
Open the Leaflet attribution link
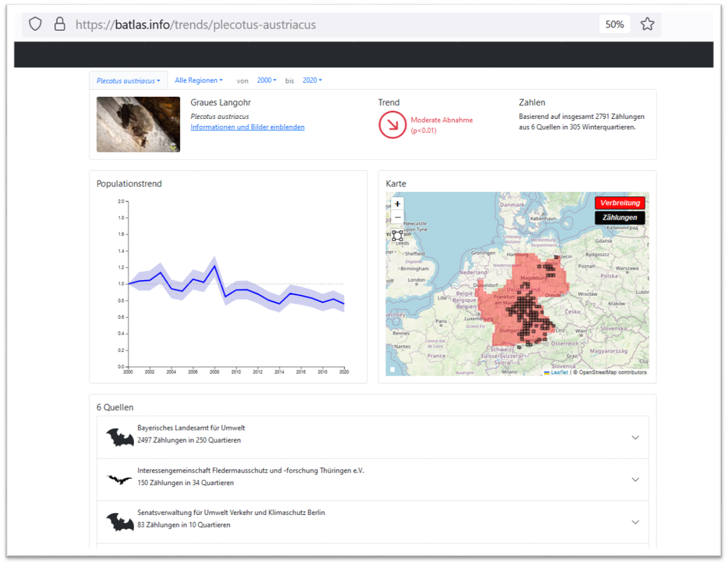tap(557, 372)
